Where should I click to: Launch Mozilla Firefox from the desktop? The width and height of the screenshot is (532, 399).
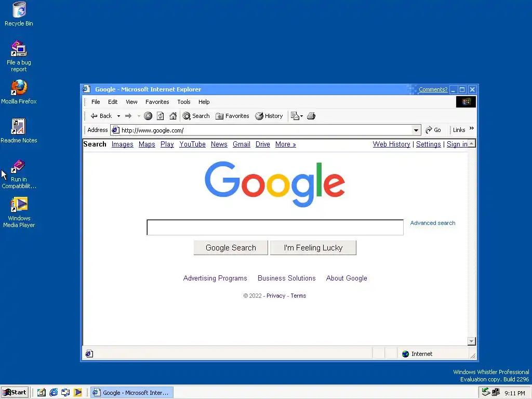click(x=19, y=91)
